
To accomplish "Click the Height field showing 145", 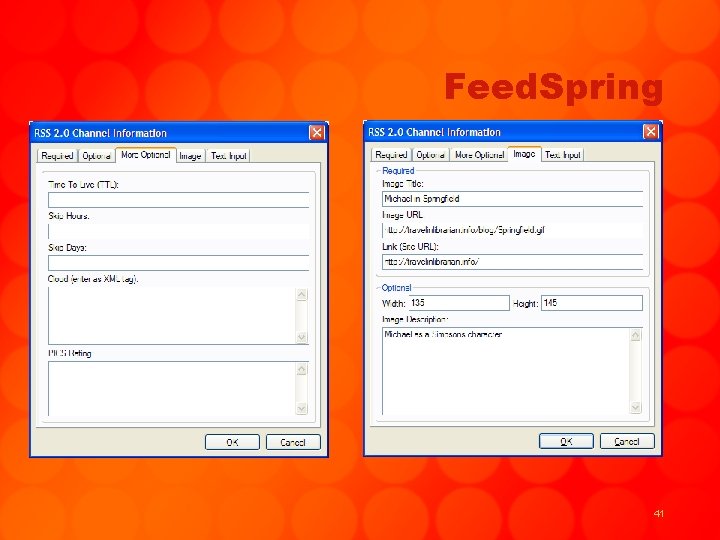I will tap(592, 303).
